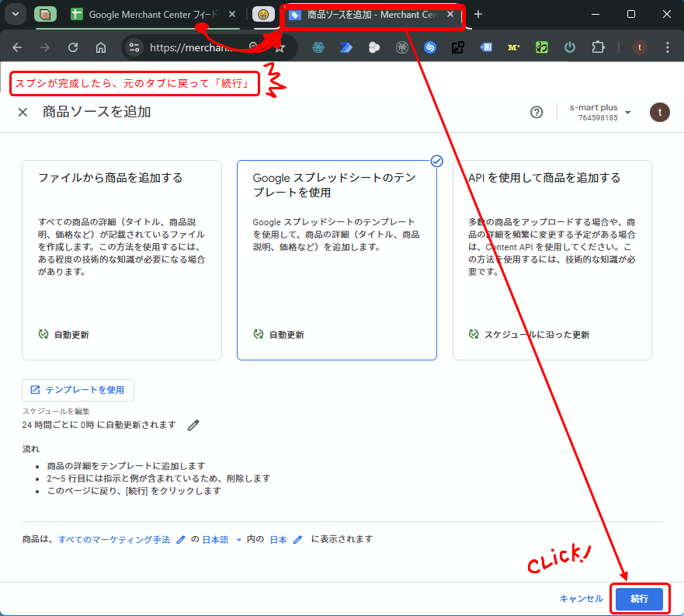Select the ファイルから商品を追加する option card
The height and width of the screenshot is (616, 684).
pyautogui.click(x=122, y=260)
